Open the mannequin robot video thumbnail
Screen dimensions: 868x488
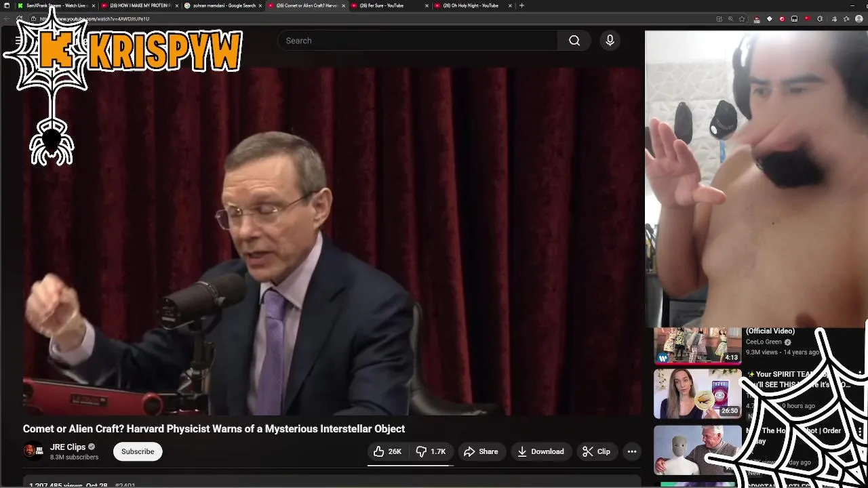tap(697, 449)
